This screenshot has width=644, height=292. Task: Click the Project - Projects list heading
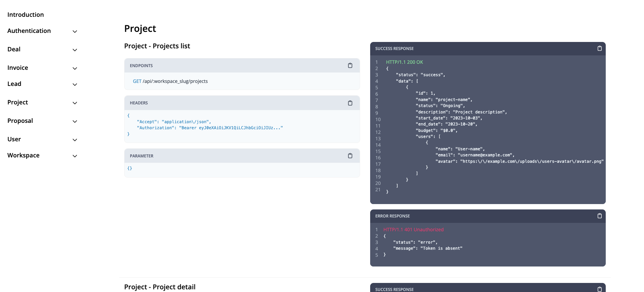(157, 46)
